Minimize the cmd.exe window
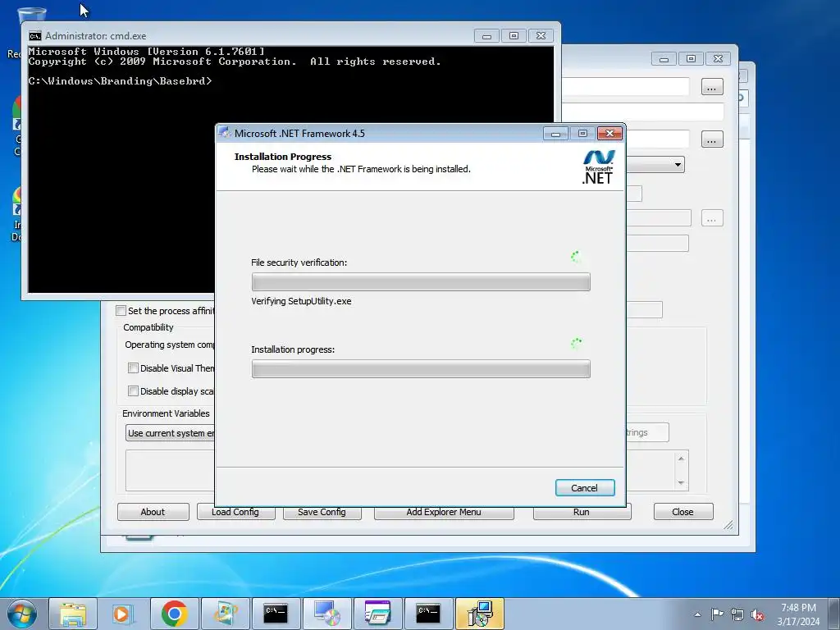This screenshot has height=630, width=840. click(486, 36)
